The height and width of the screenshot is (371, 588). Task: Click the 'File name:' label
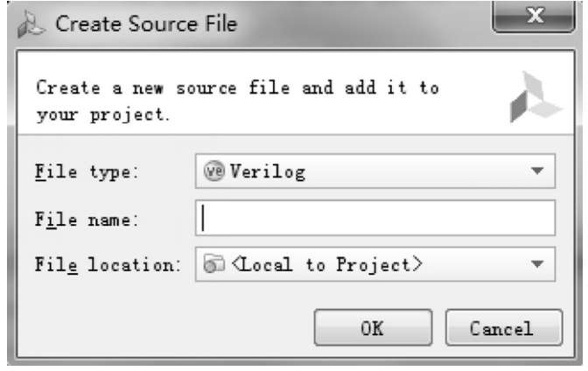tap(87, 219)
